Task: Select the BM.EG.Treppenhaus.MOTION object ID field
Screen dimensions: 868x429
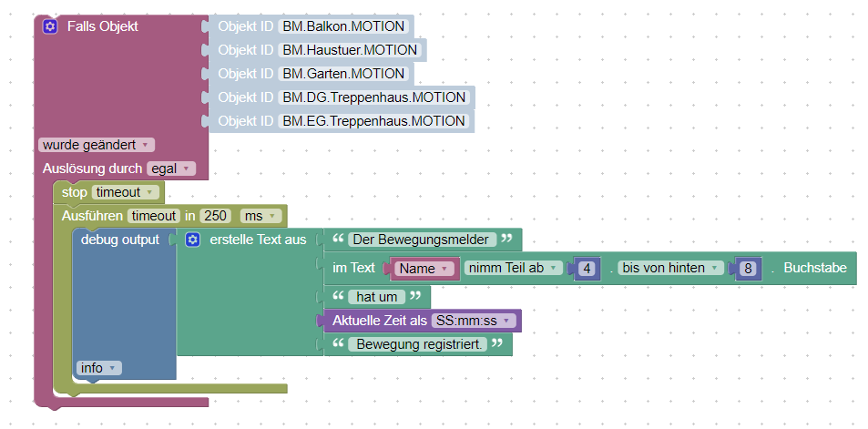Action: (373, 121)
